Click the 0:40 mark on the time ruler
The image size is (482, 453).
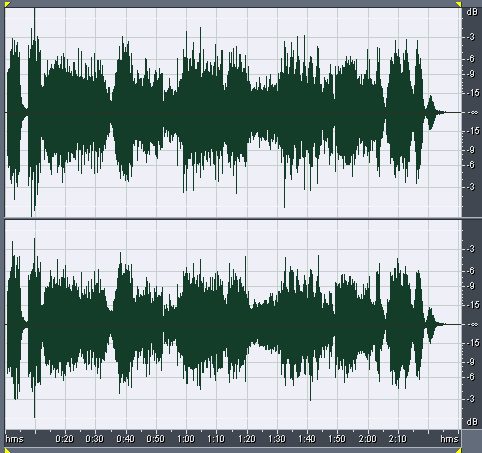pos(125,438)
